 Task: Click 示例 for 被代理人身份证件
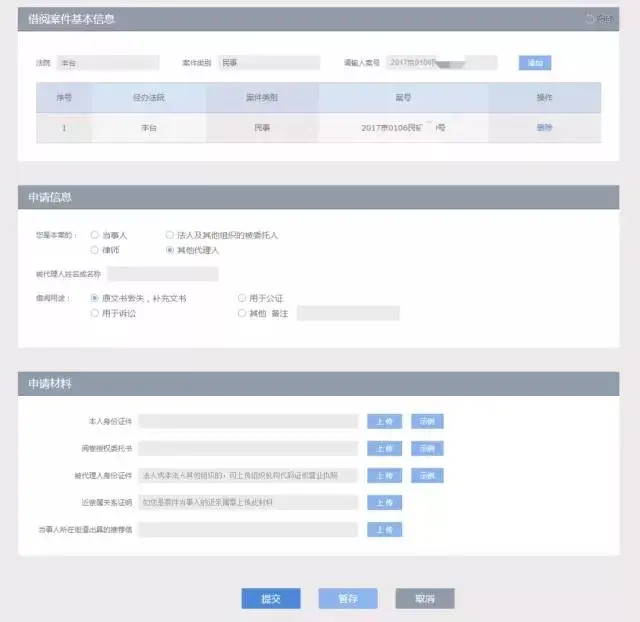[x=427, y=475]
